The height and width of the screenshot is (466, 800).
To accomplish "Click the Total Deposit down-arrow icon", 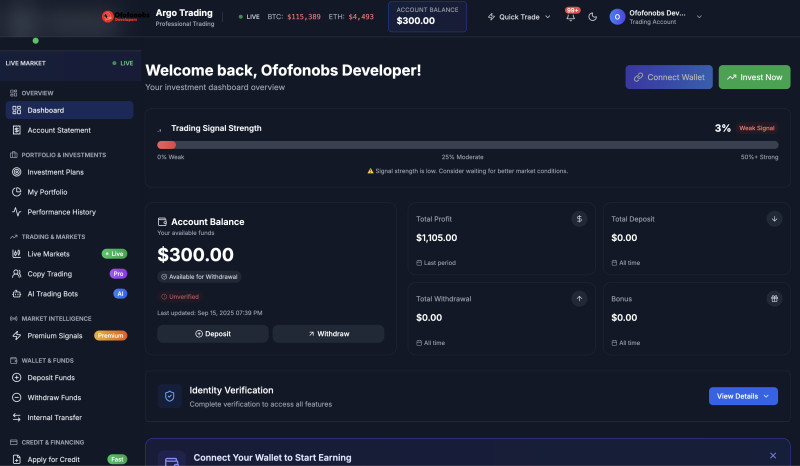I will click(x=774, y=218).
